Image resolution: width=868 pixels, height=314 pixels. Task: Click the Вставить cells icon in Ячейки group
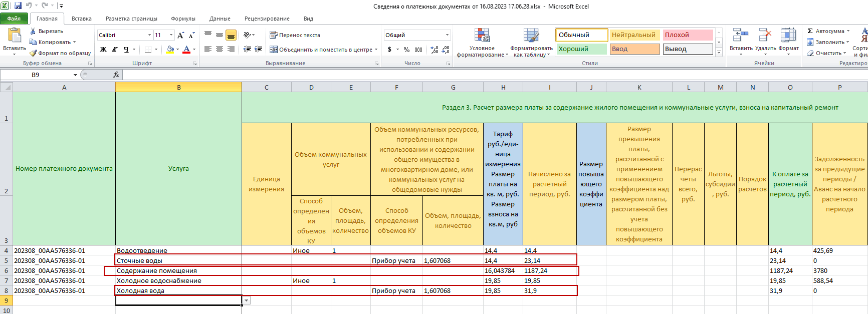(741, 35)
